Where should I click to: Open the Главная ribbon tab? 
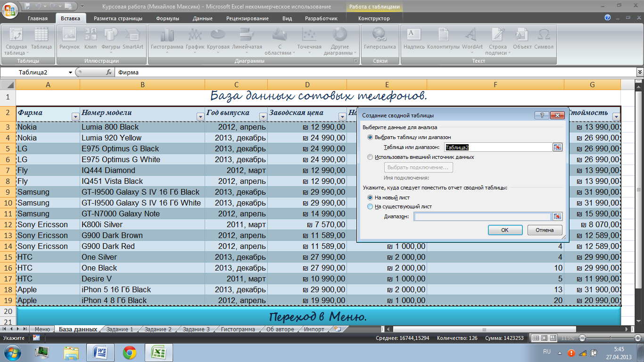tap(38, 18)
